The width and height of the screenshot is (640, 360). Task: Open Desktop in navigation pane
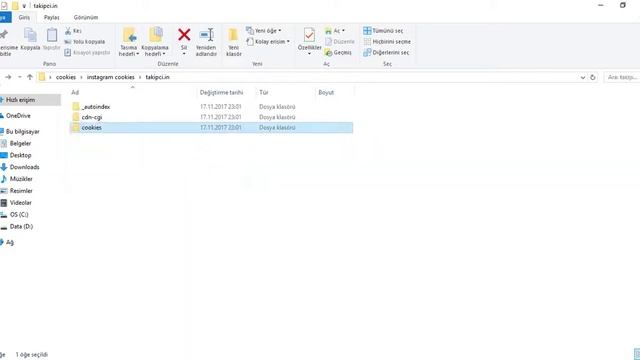(x=20, y=155)
